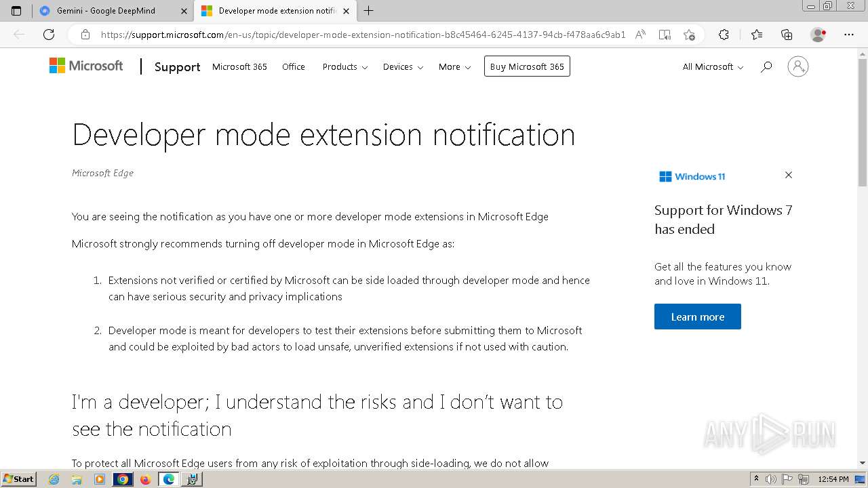Open the Extensions puzzle icon

click(x=724, y=35)
